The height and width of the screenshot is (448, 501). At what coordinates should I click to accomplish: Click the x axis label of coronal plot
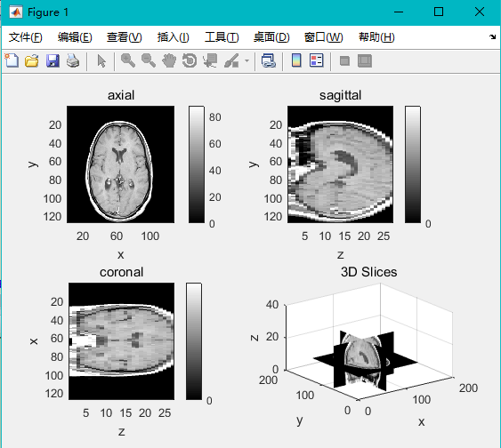coord(34,341)
